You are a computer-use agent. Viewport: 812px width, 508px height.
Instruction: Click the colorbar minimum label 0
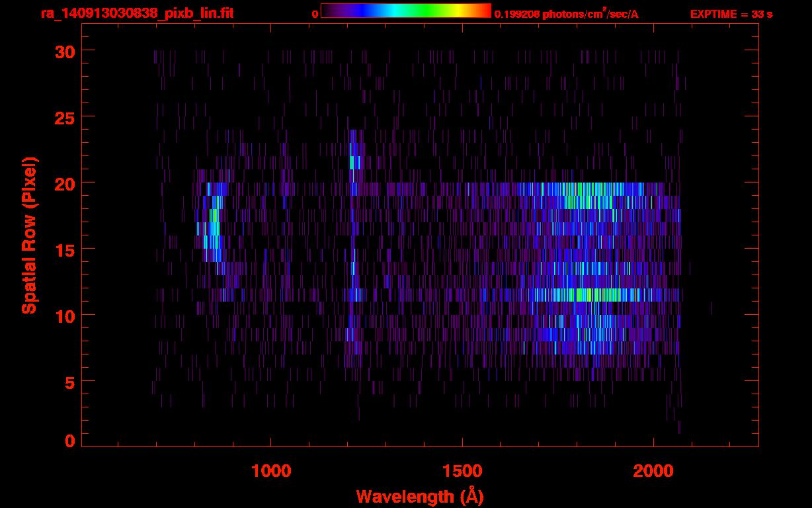tap(315, 14)
